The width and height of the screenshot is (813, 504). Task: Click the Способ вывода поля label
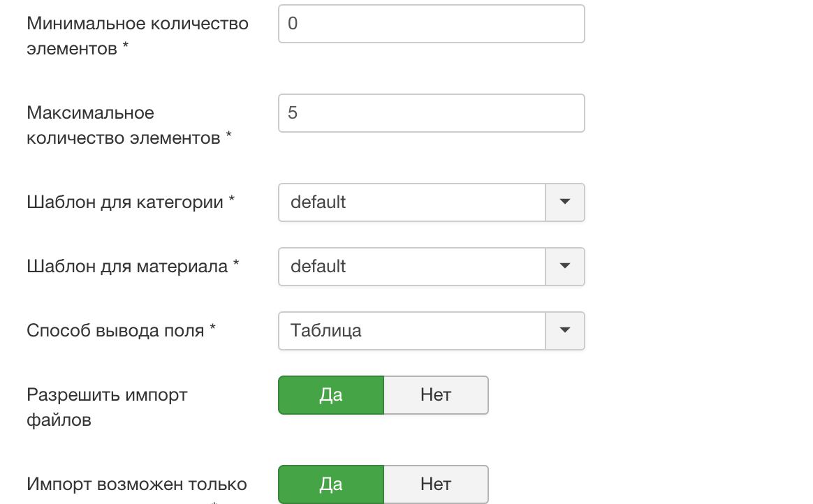tap(115, 331)
